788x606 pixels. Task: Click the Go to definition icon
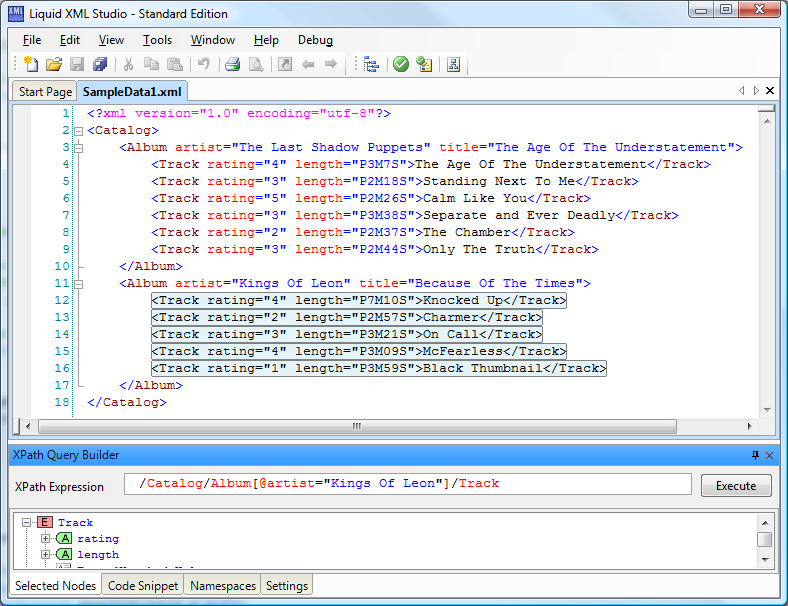(x=285, y=64)
